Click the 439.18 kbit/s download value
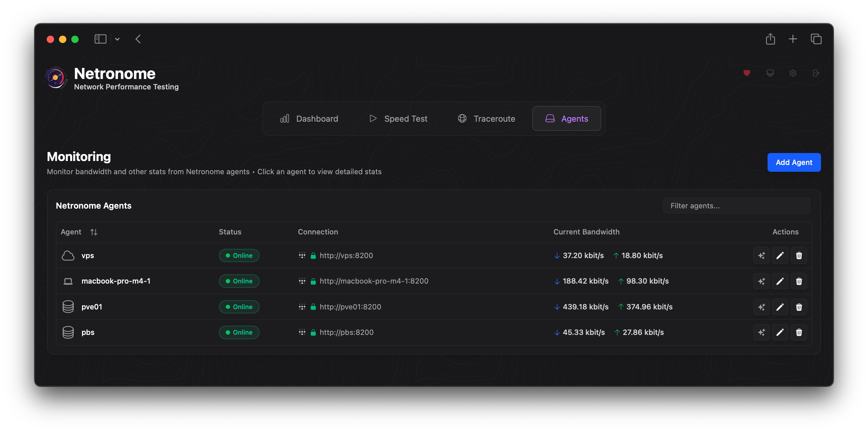868x432 pixels. coord(585,307)
